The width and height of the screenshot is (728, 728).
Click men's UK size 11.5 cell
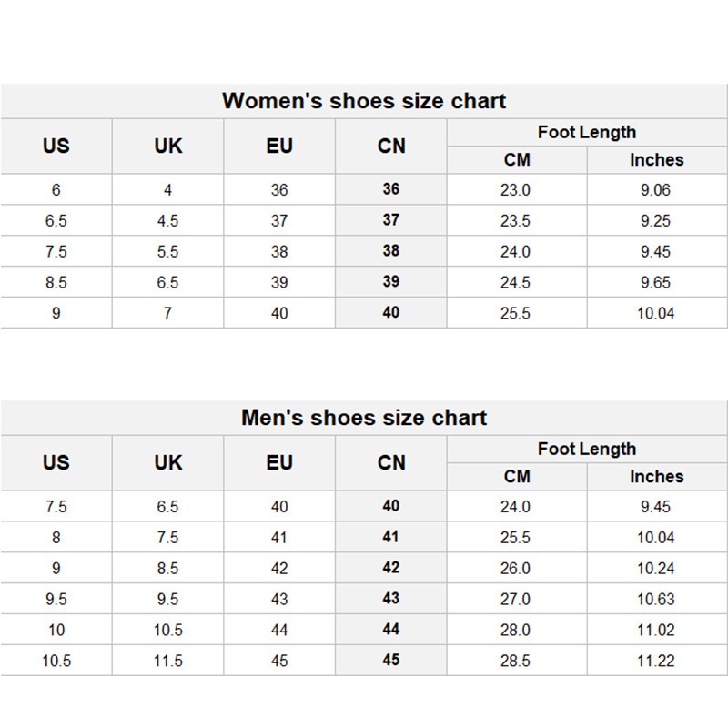(x=167, y=661)
